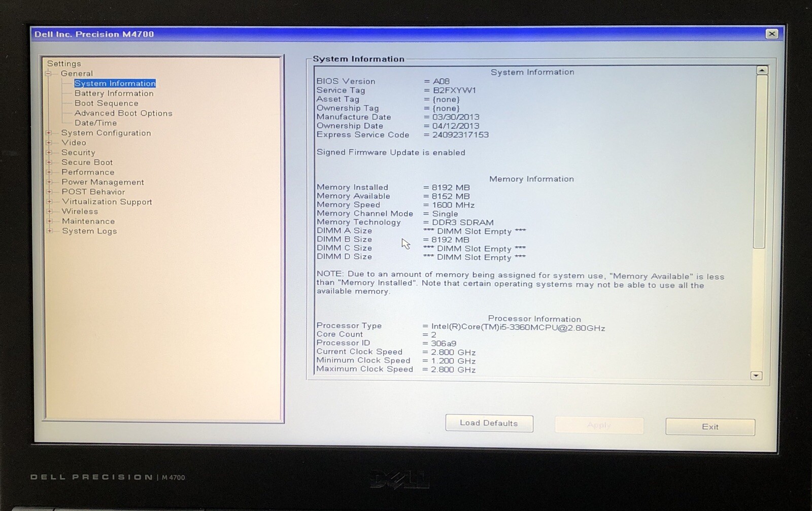Click the Memory Installed value 8192 MB
Screen dimensions: 812x511
coord(451,188)
